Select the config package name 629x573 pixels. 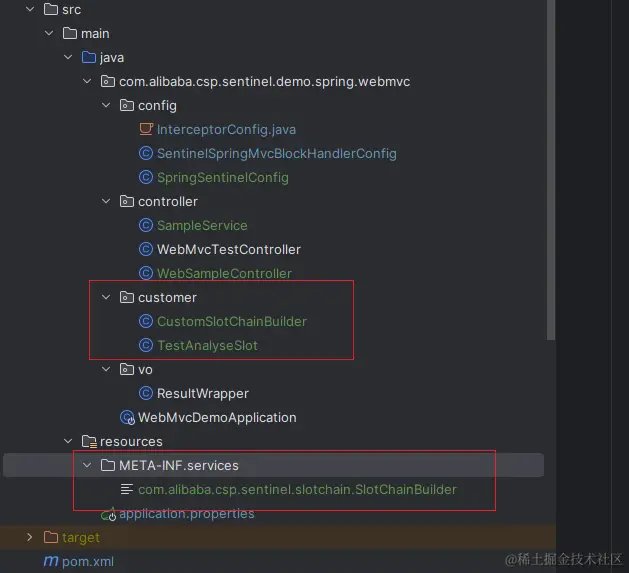(x=157, y=106)
